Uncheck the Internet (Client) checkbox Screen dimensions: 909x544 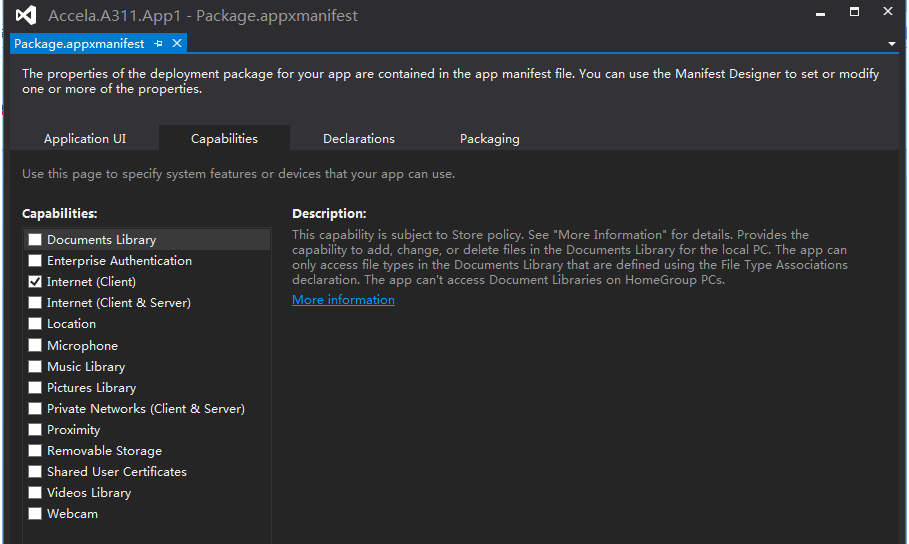tap(35, 282)
